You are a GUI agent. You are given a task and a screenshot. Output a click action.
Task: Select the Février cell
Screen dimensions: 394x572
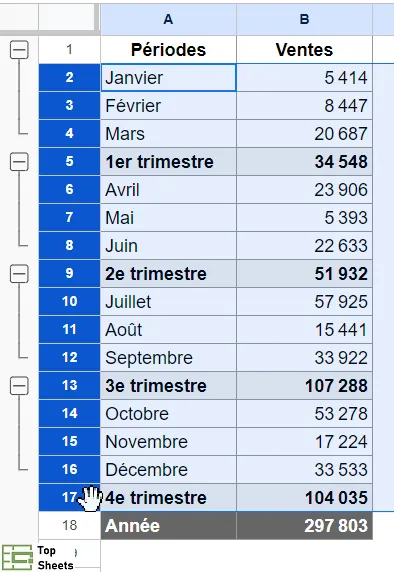click(168, 106)
